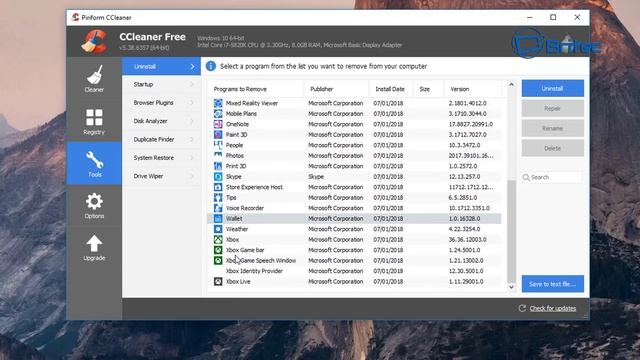This screenshot has height=360, width=640.
Task: Click the Store Experience Host icon
Action: (218, 187)
